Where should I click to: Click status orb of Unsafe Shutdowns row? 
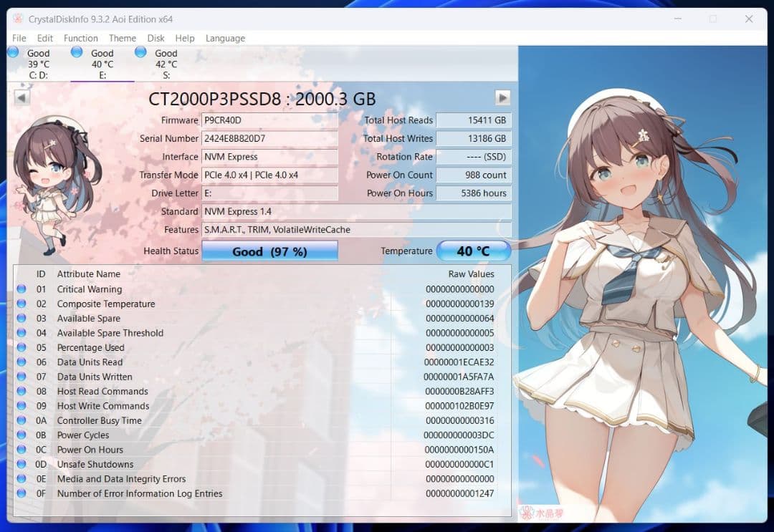21,464
